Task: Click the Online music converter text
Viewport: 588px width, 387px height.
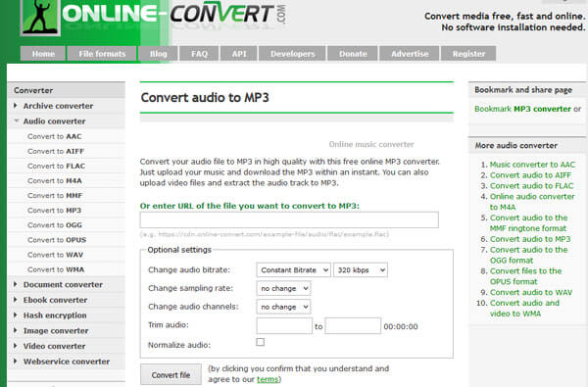Action: click(x=371, y=144)
